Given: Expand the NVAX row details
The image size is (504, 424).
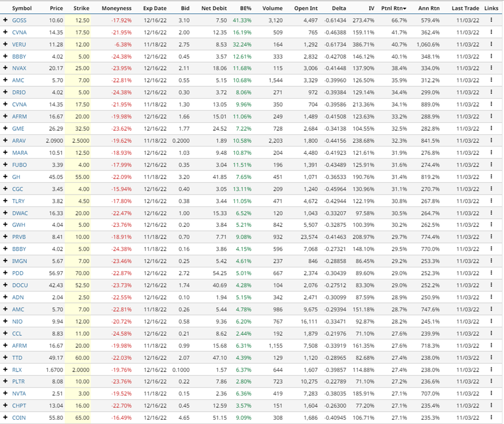Looking at the screenshot, I should [5, 68].
